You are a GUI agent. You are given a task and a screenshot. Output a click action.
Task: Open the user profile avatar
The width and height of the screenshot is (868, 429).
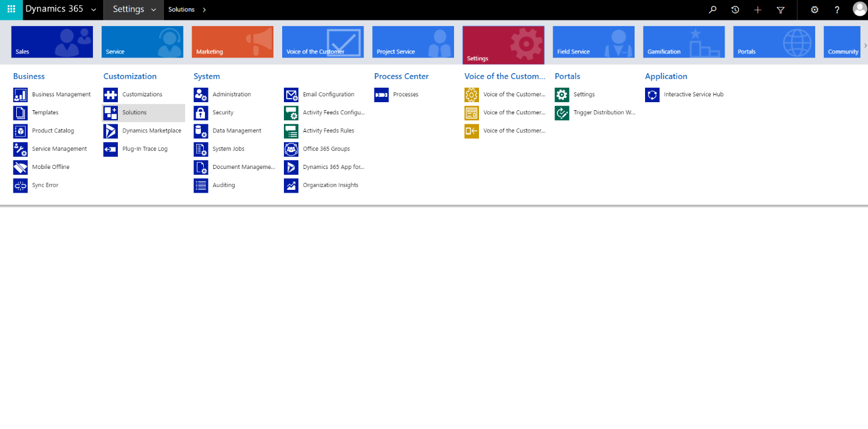(859, 9)
